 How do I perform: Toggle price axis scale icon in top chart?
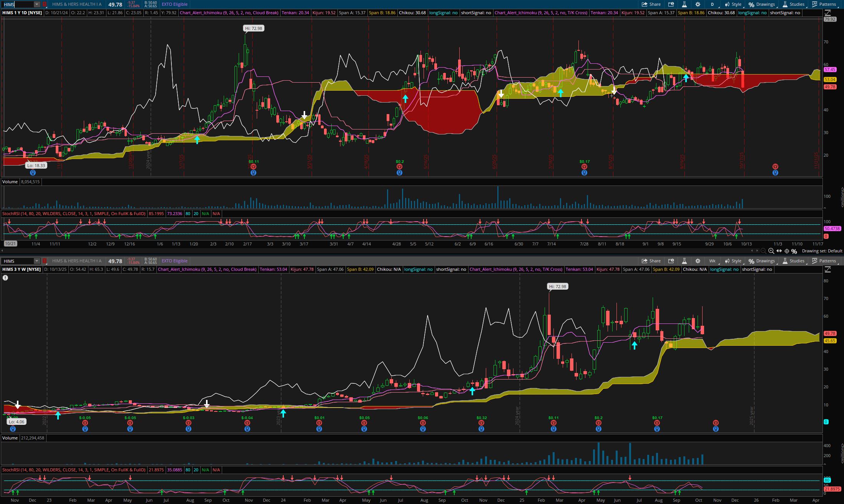(x=827, y=13)
